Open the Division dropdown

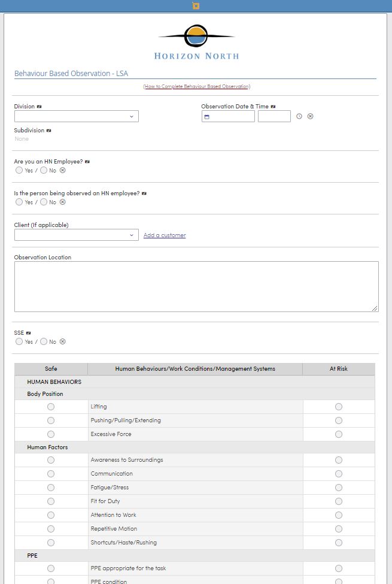(77, 116)
